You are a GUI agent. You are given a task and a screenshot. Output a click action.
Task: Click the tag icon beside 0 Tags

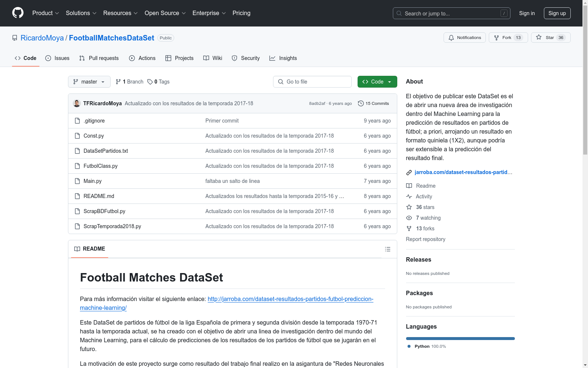pos(150,82)
